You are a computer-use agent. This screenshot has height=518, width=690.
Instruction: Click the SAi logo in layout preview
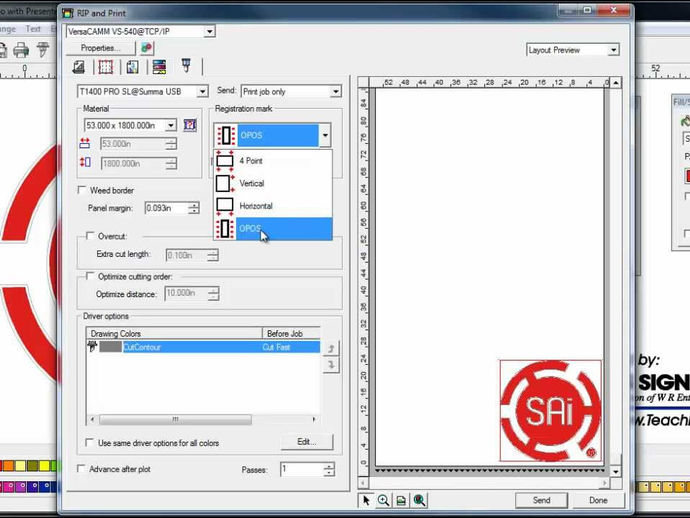(551, 411)
